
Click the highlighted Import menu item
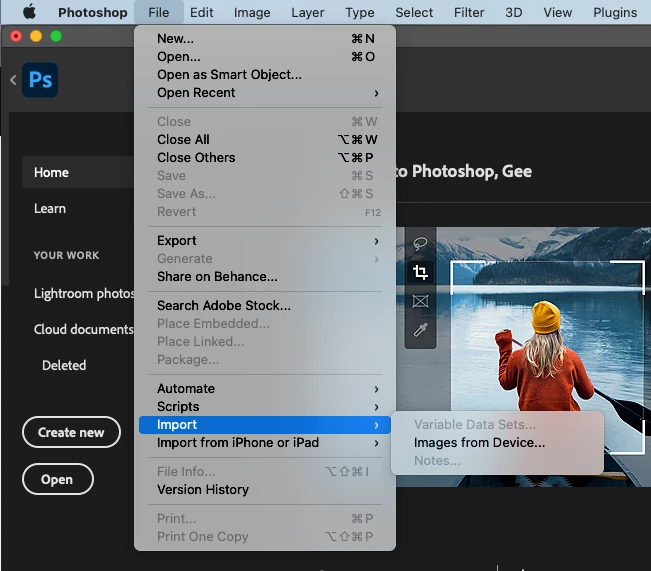(265, 425)
